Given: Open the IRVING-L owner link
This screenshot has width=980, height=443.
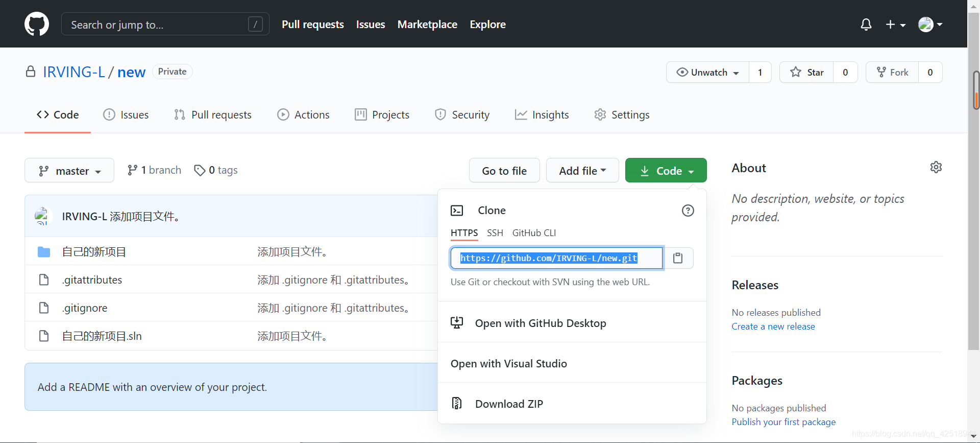Looking at the screenshot, I should point(74,72).
